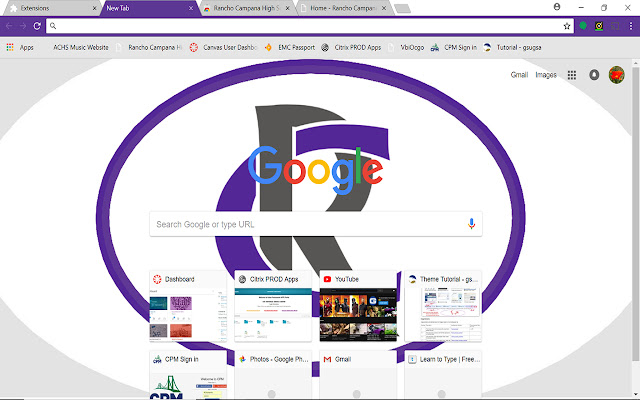
Task: Open Google Images link
Action: (x=546, y=75)
